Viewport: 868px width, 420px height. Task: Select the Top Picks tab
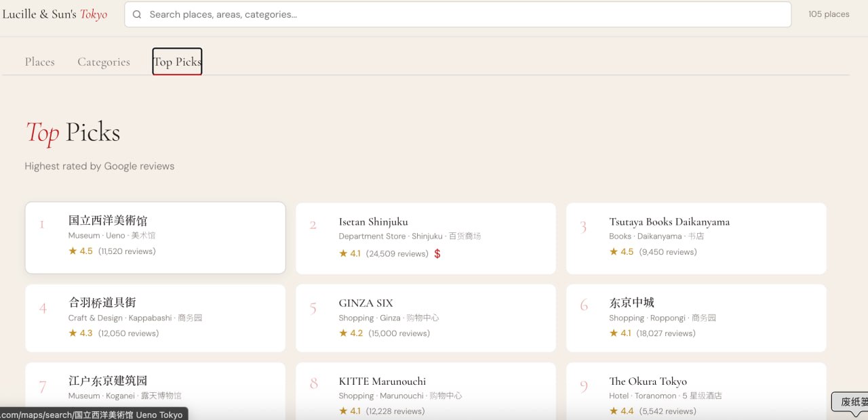point(177,62)
